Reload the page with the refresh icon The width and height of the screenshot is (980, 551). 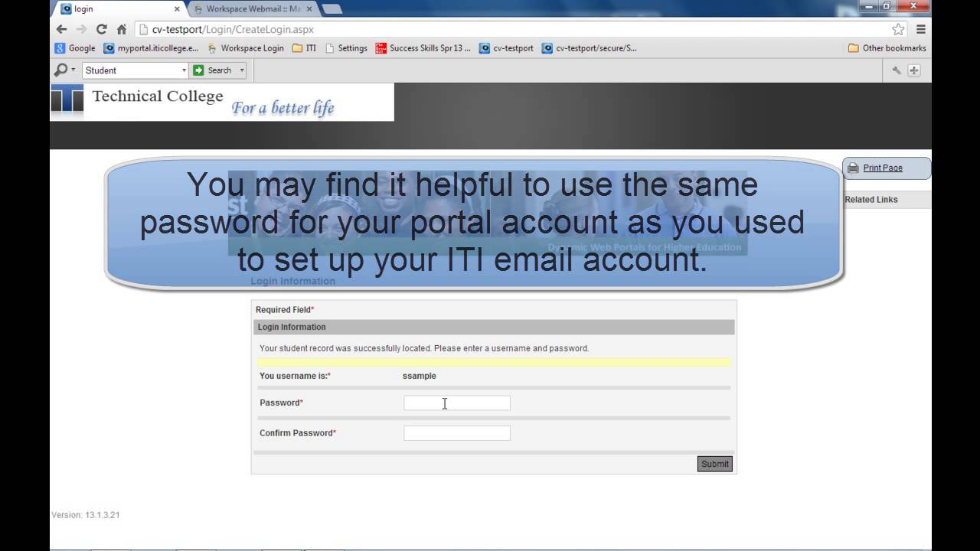pos(101,29)
